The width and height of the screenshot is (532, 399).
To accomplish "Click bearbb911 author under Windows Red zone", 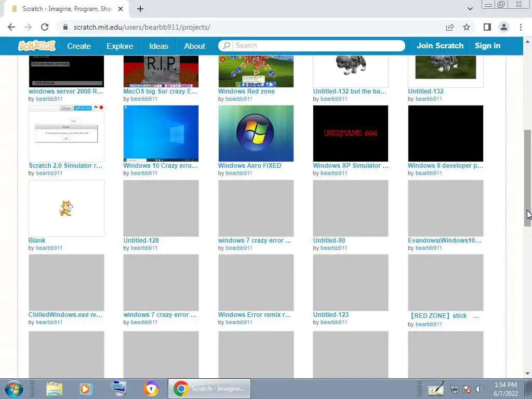I will pyautogui.click(x=239, y=99).
